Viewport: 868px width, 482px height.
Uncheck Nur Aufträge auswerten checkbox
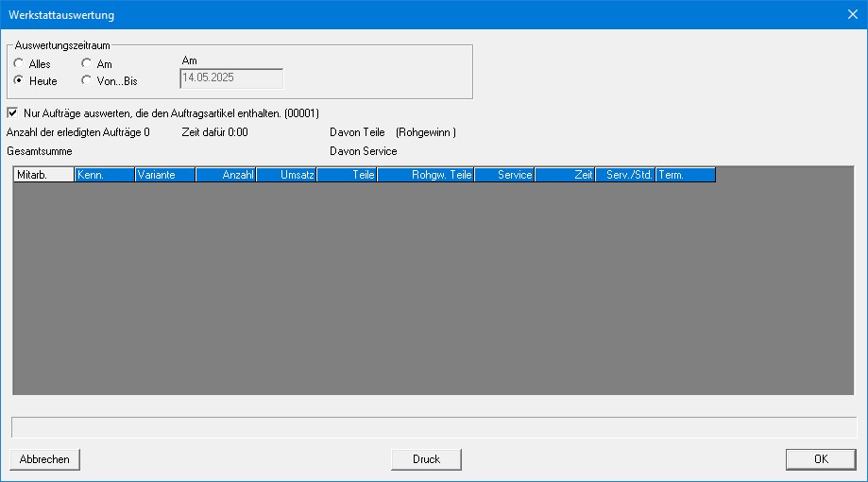coord(12,113)
